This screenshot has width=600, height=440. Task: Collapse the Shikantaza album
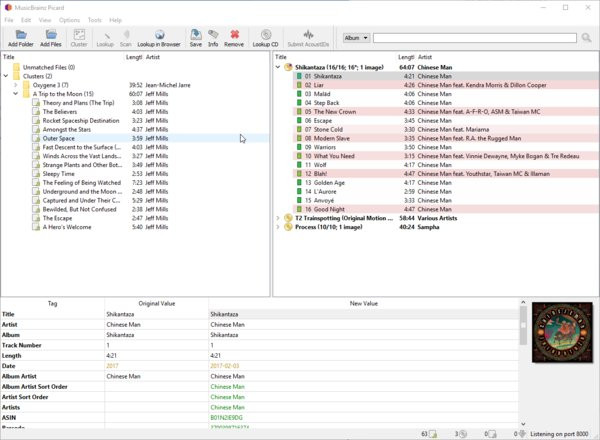click(x=278, y=67)
